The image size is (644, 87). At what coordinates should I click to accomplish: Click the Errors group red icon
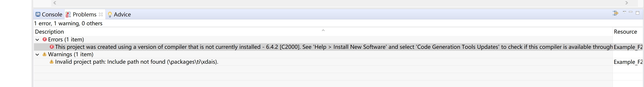[x=45, y=39]
